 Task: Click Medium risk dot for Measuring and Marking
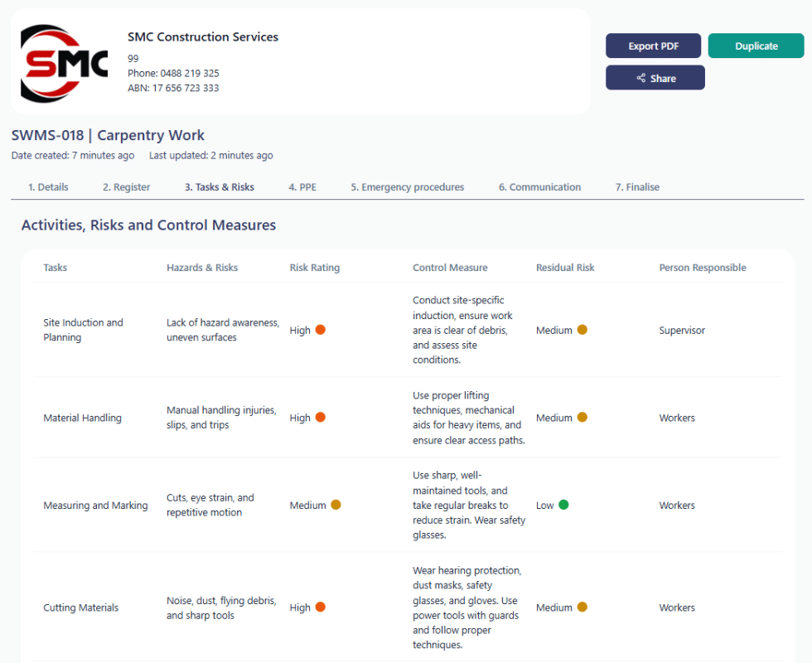pos(336,505)
